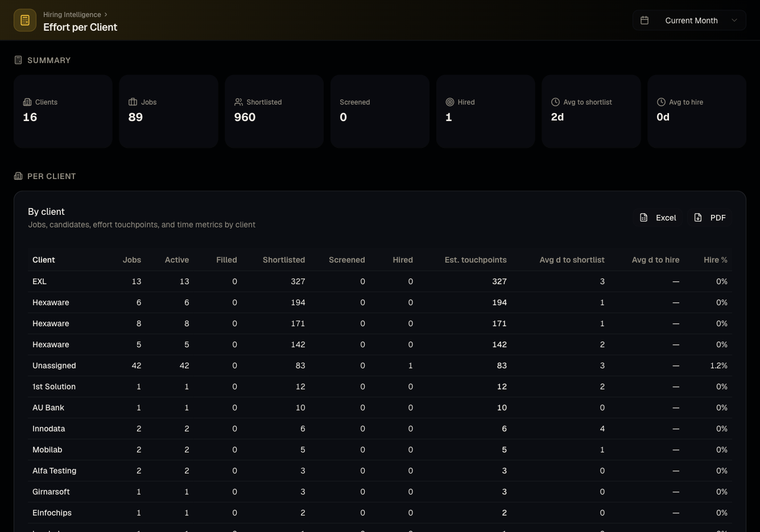Click the 960 Shortlisted summary value
The width and height of the screenshot is (760, 532).
(x=245, y=117)
